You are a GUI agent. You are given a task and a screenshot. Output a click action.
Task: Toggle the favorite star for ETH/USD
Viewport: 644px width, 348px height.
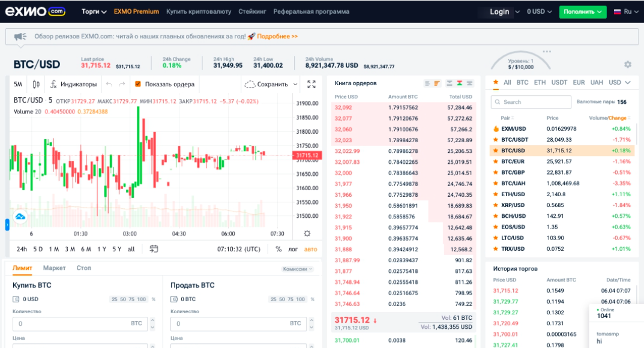(496, 194)
